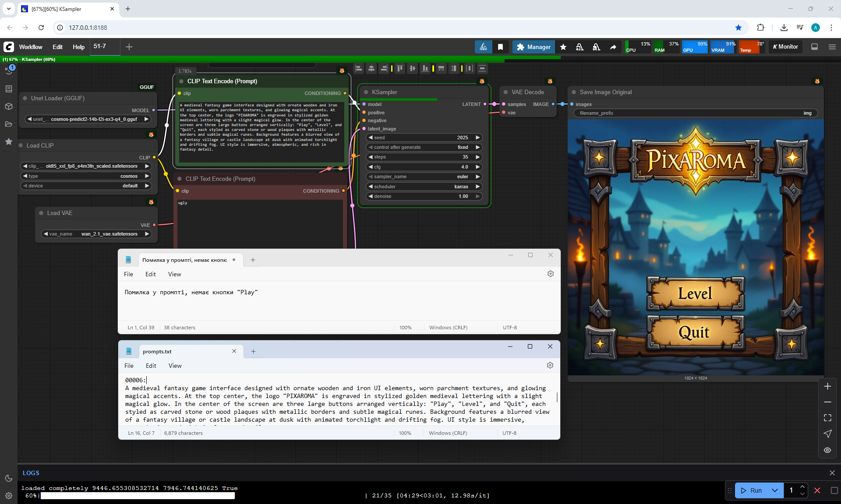
Task: Open the Workflows folder sidebar icon
Action: (x=9, y=124)
